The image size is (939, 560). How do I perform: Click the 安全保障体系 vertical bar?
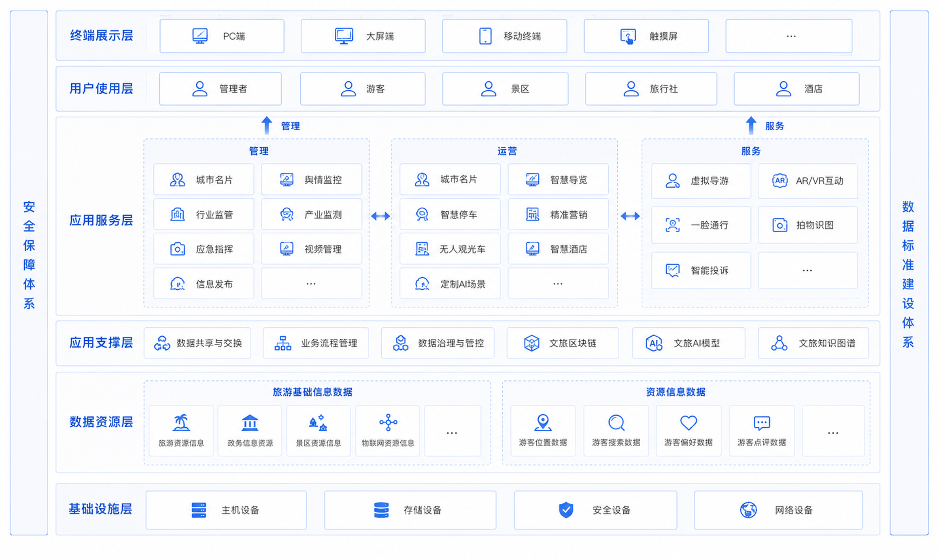[29, 273]
